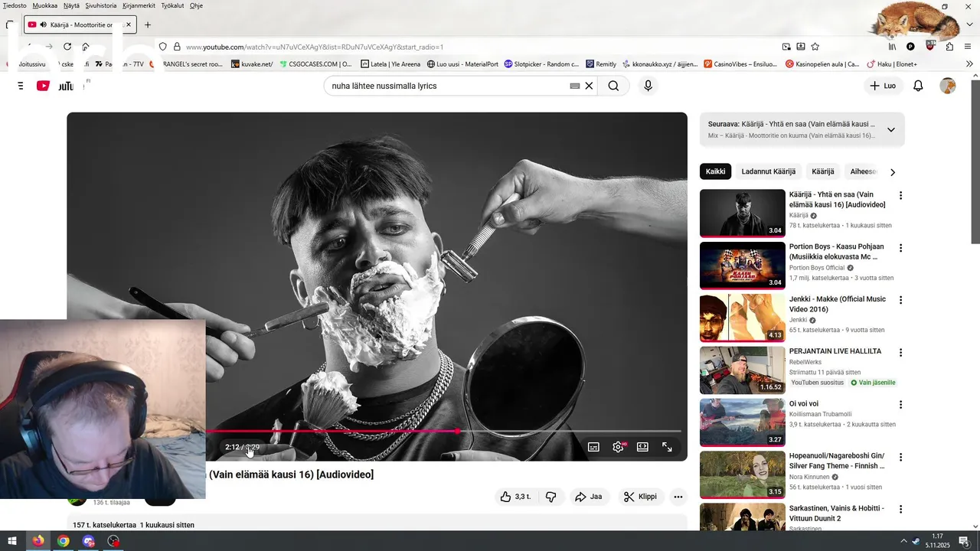The image size is (980, 551).
Task: Bookmark this page with the star
Action: click(x=815, y=47)
